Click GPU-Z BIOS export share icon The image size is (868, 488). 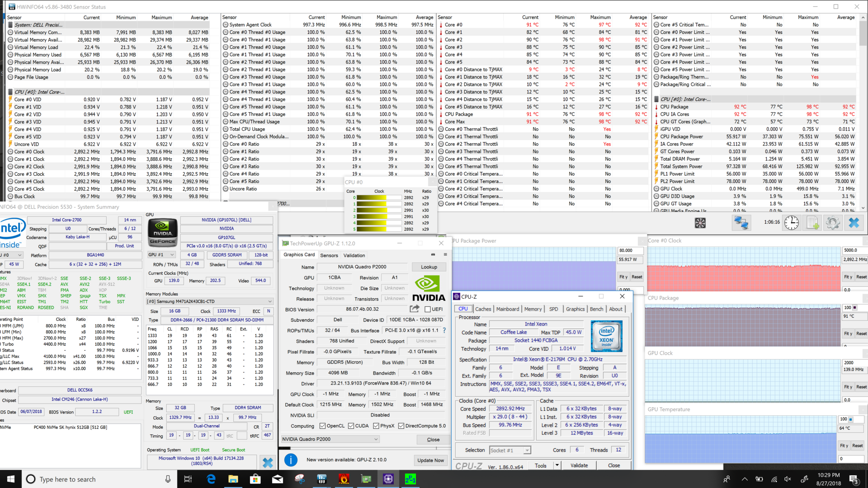pyautogui.click(x=414, y=309)
